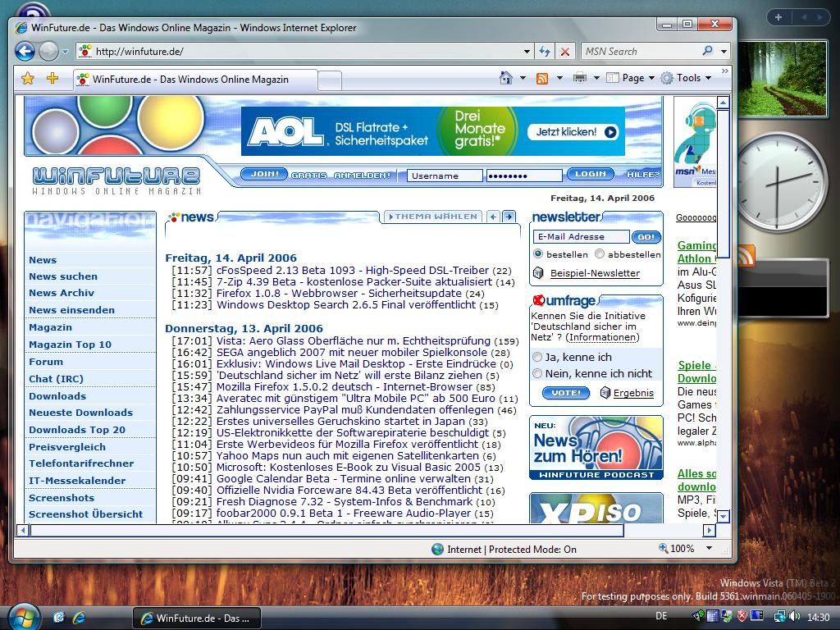Screen dimensions: 840x630
Task: Click the page vertical scrollbar up arrow
Action: pos(724,103)
